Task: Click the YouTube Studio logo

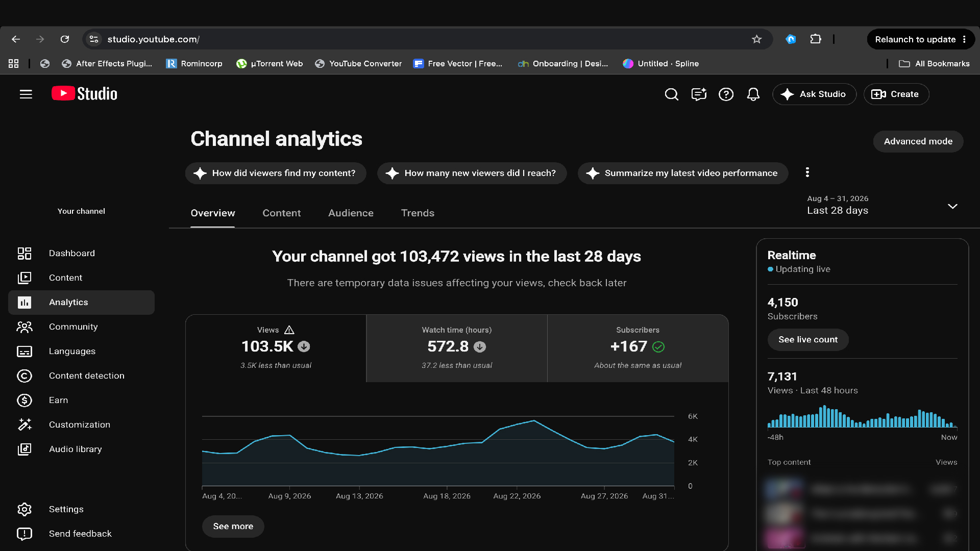Action: click(84, 94)
